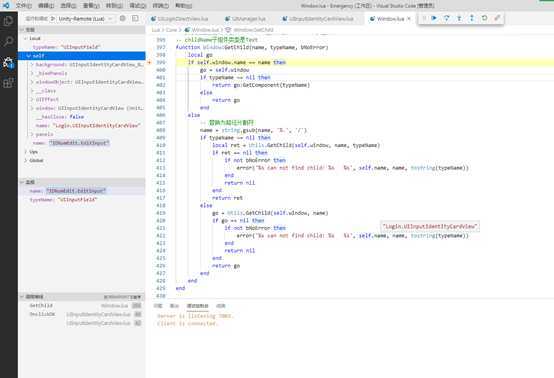Click the Window:GetChild breadcrumb segment
The image size is (554, 378).
point(253,30)
